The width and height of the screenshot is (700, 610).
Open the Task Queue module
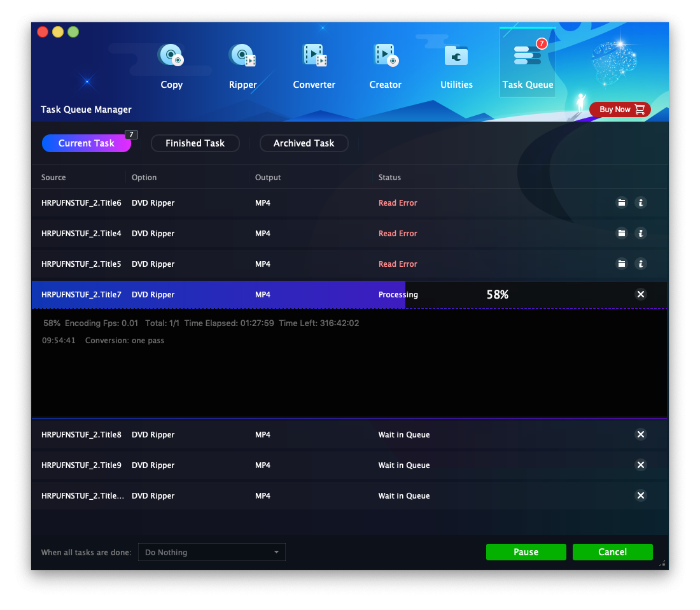pyautogui.click(x=528, y=62)
